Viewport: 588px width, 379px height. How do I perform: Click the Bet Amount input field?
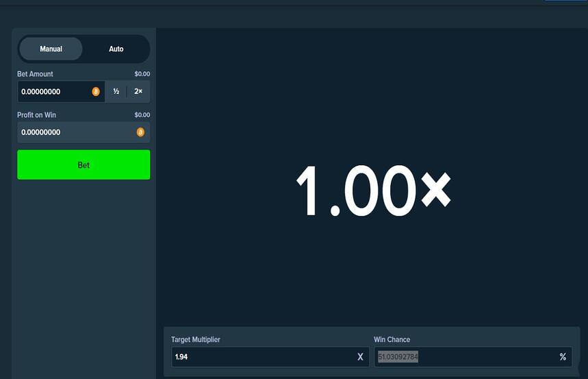click(x=61, y=91)
